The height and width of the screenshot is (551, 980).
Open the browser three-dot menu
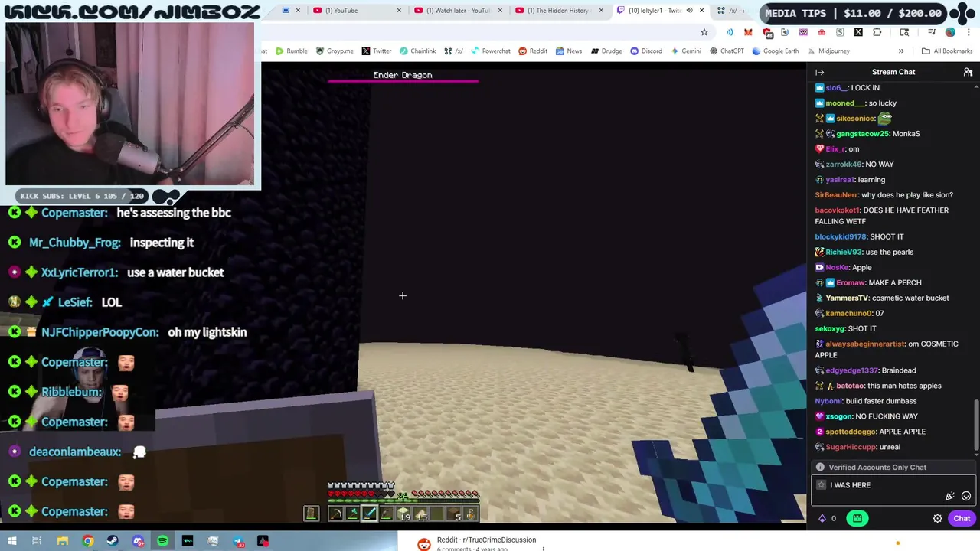pyautogui.click(x=969, y=32)
